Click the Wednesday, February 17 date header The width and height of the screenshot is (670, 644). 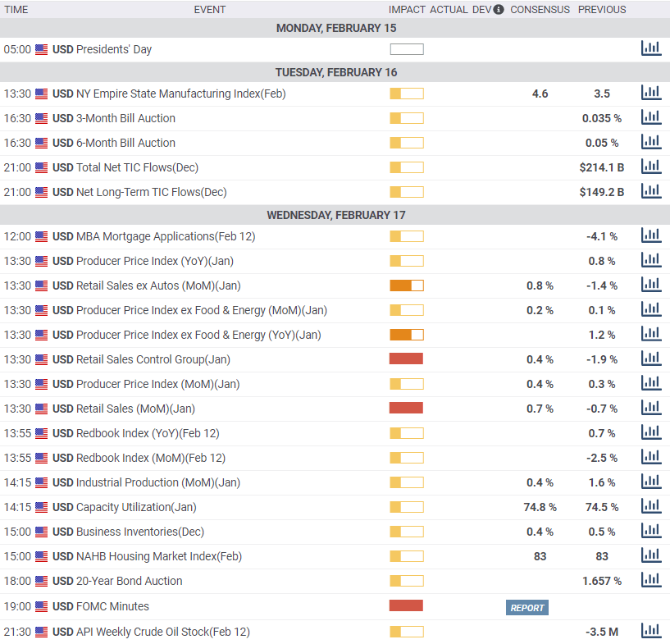pos(335,215)
